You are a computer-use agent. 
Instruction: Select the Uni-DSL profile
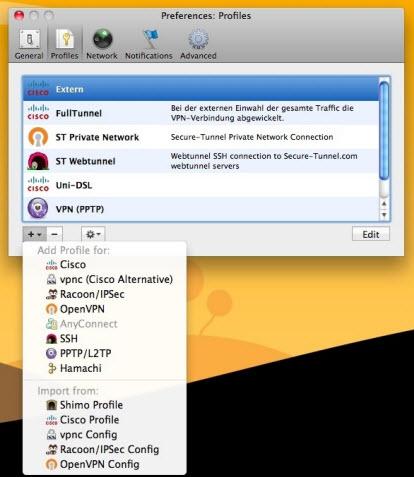click(201, 185)
